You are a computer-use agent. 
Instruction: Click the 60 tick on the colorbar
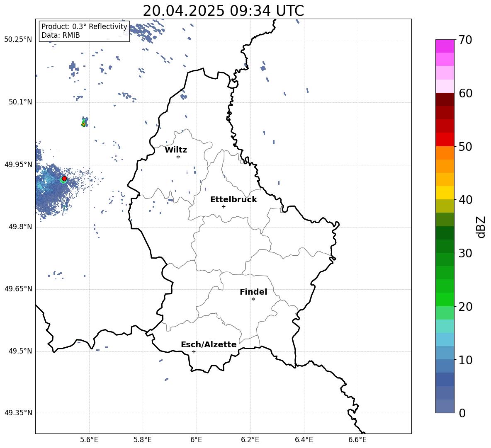click(x=466, y=93)
